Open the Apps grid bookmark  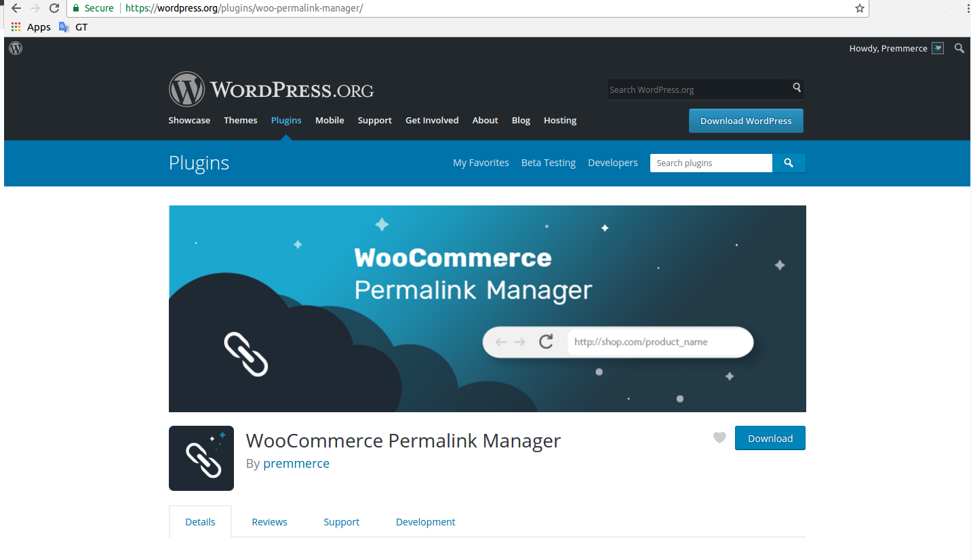pos(31,27)
